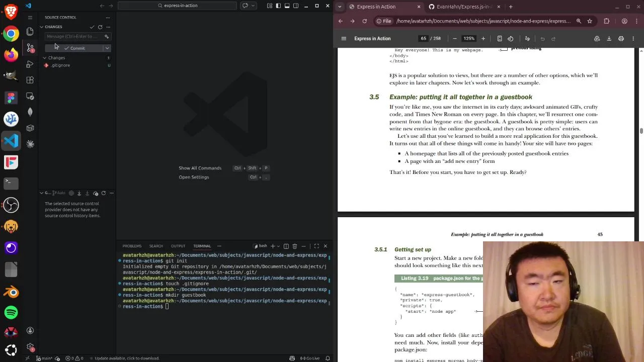Open the browser tab search dropdown
The height and width of the screenshot is (362, 644).
[x=340, y=7]
